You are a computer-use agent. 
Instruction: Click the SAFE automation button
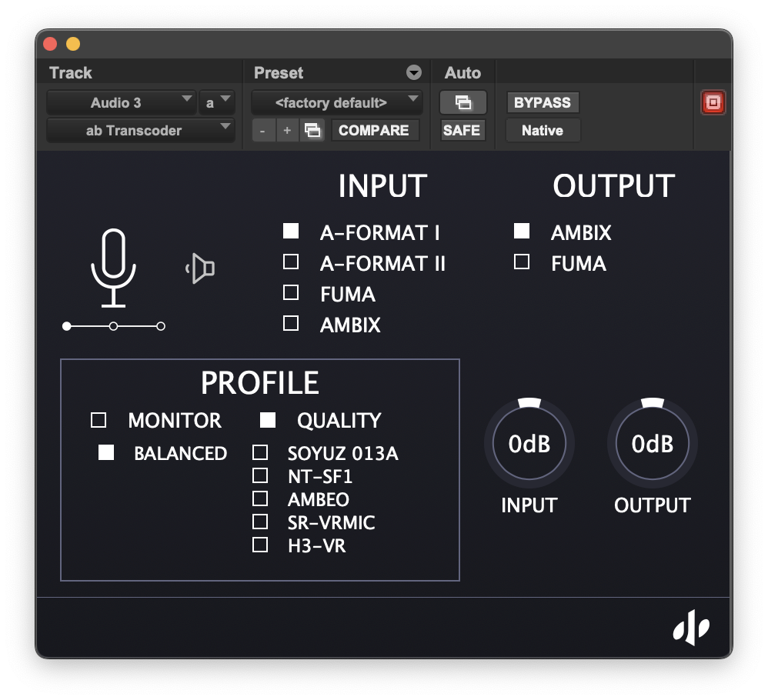461,130
